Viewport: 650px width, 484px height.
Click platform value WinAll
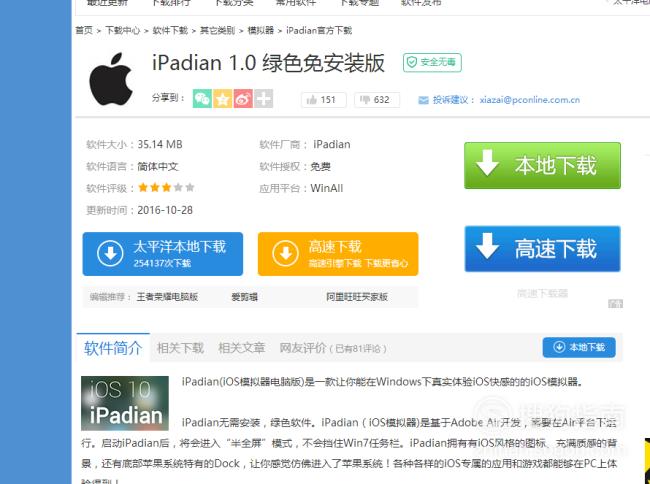point(327,188)
